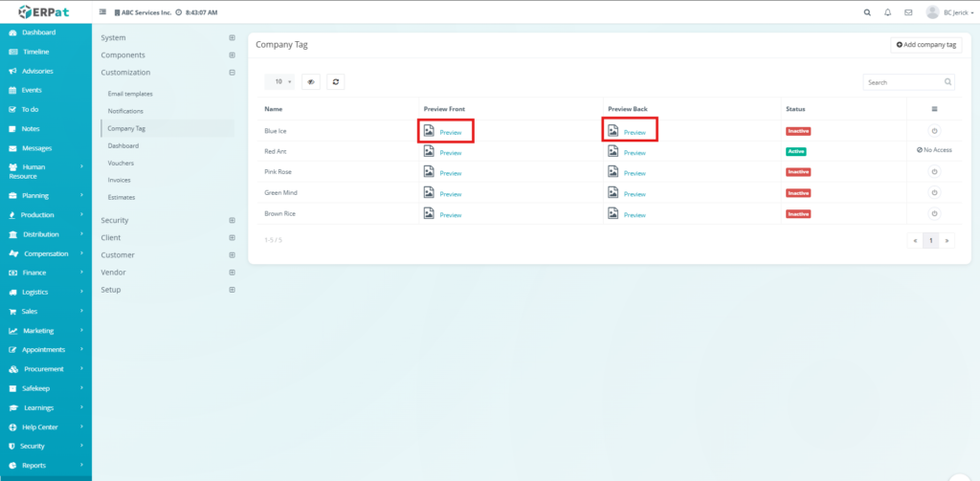Click Blue Ice front preview image icon

(x=429, y=130)
